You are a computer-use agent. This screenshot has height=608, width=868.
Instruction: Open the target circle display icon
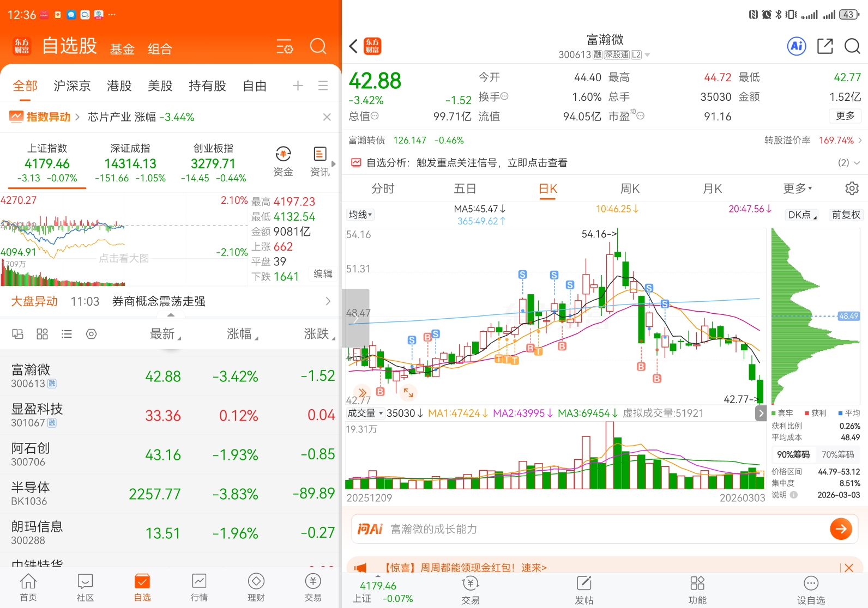tap(91, 334)
